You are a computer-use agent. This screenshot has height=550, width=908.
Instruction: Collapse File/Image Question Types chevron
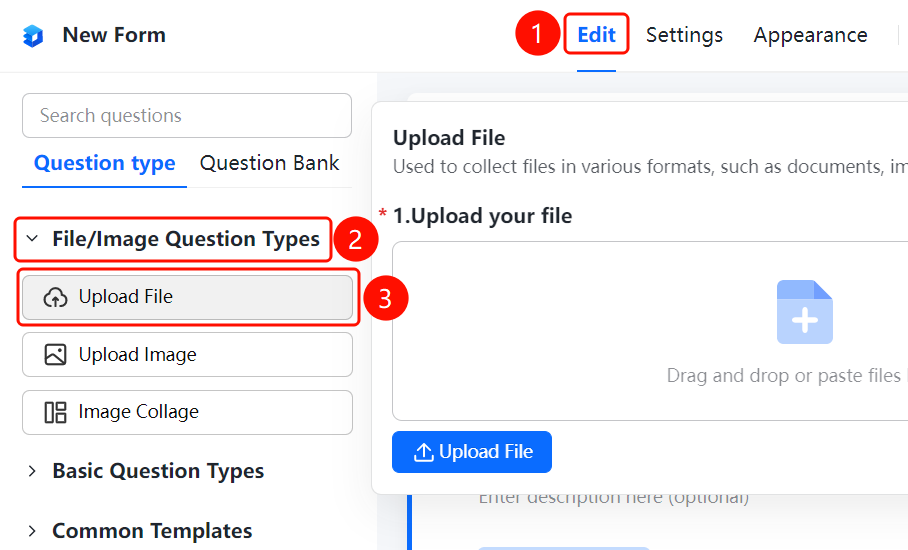32,239
